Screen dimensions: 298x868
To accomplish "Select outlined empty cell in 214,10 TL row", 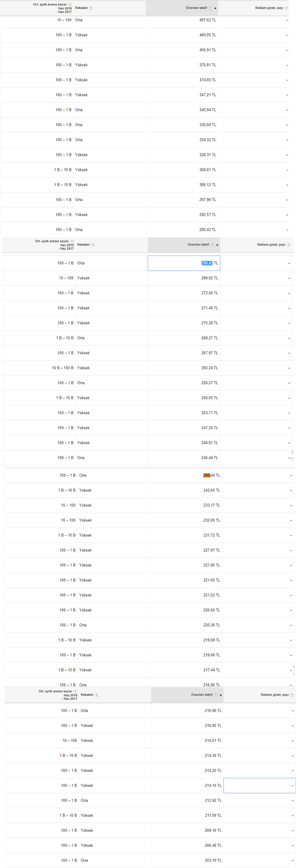I will pos(259,786).
